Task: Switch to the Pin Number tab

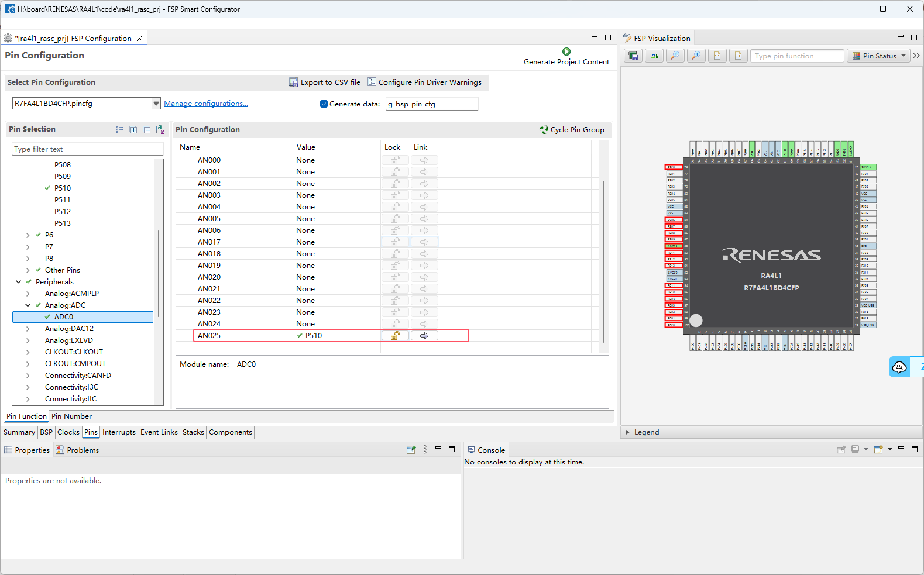Action: [x=71, y=416]
